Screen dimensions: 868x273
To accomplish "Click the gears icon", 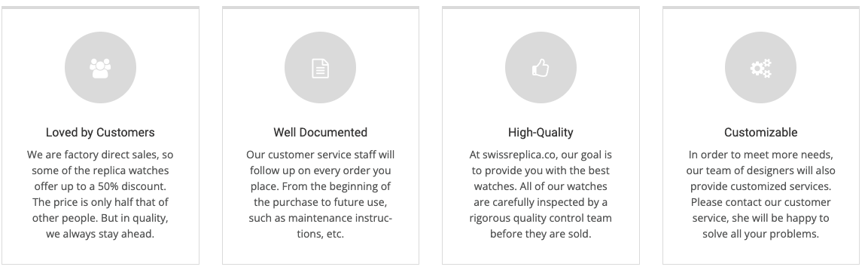I will click(760, 68).
